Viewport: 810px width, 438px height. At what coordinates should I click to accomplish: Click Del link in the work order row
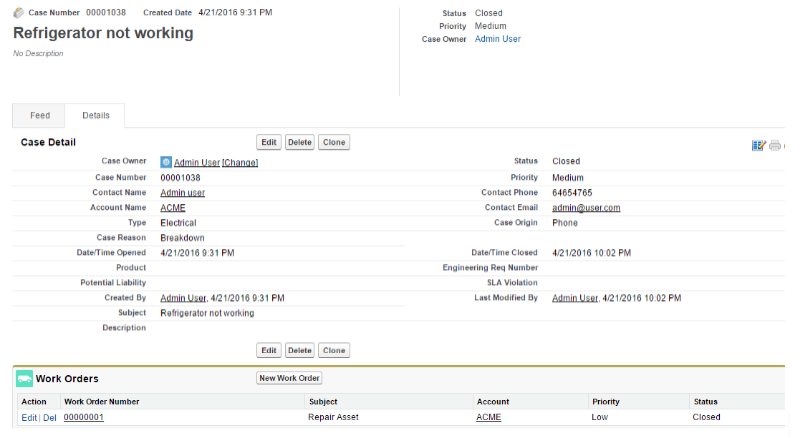click(50, 417)
